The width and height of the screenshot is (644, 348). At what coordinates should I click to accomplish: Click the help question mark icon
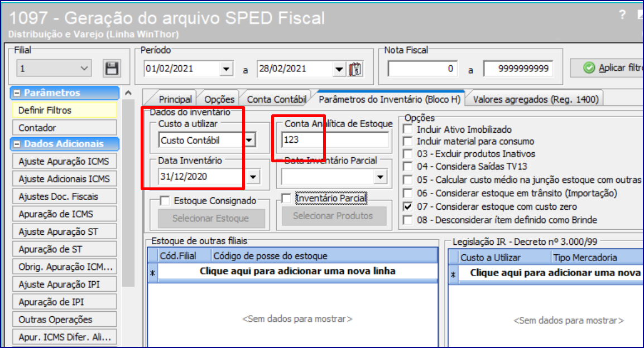pyautogui.click(x=622, y=15)
